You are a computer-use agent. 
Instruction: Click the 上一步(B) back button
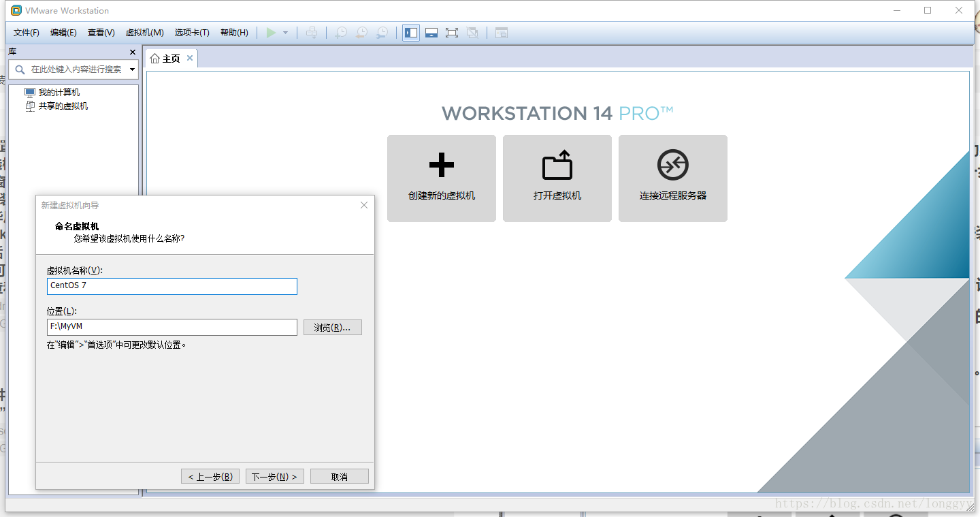(x=210, y=477)
